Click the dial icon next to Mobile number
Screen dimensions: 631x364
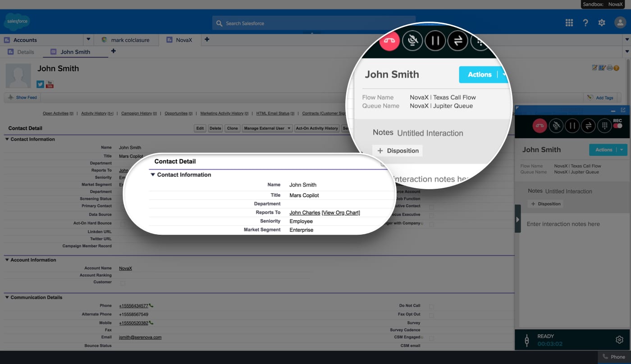click(151, 323)
